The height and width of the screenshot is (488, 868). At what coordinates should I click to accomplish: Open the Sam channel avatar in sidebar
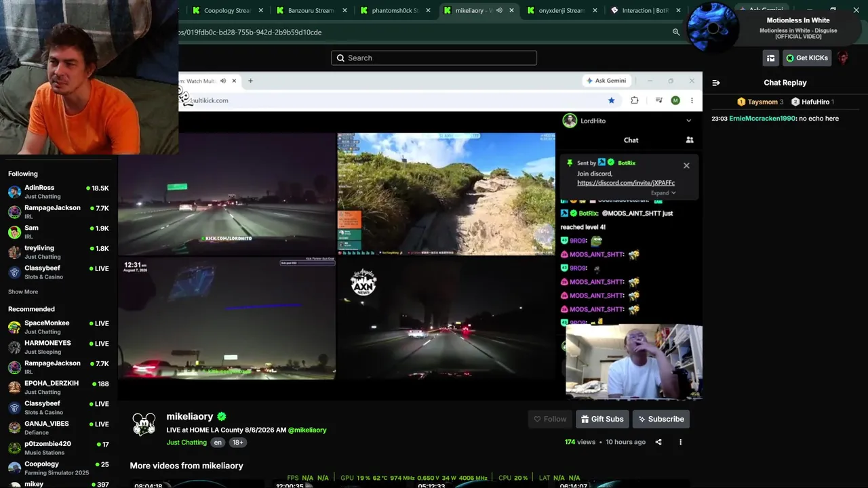pyautogui.click(x=14, y=232)
